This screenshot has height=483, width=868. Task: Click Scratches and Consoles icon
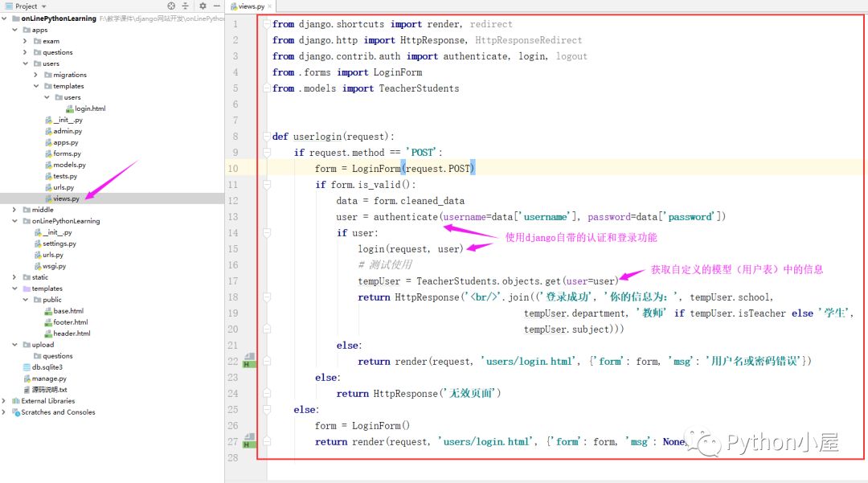[15, 412]
